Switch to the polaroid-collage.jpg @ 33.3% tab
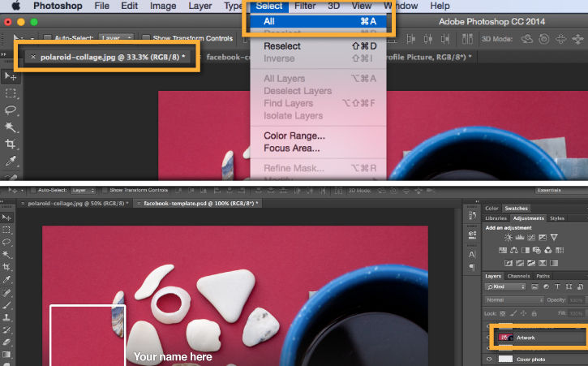Viewport: 588px width, 366px height. point(108,57)
